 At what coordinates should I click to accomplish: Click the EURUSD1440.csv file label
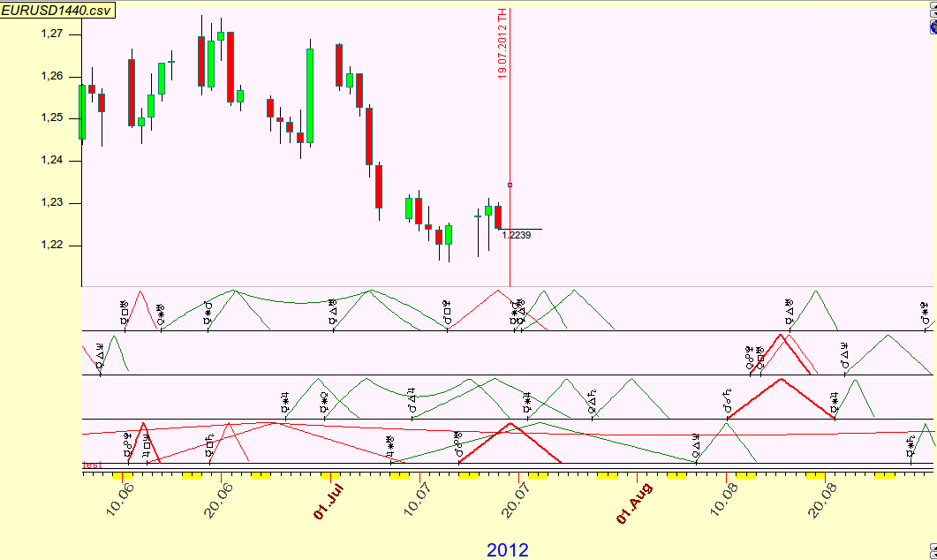(57, 10)
